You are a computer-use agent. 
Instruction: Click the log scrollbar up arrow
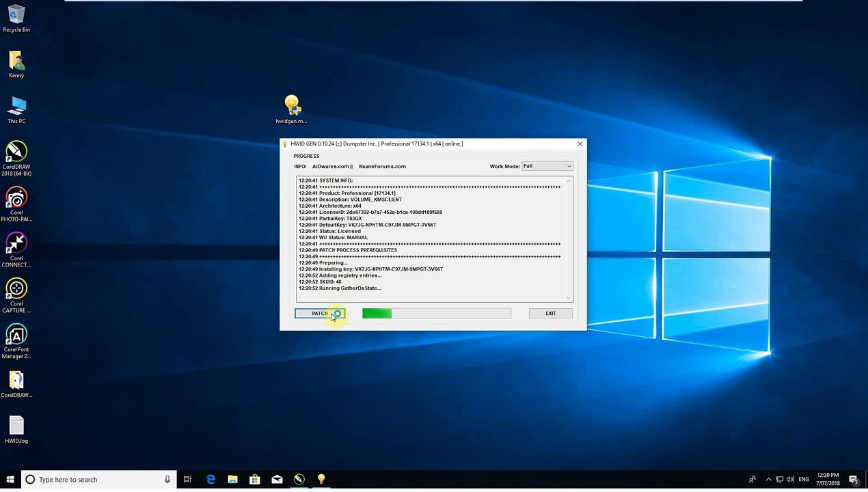point(569,180)
